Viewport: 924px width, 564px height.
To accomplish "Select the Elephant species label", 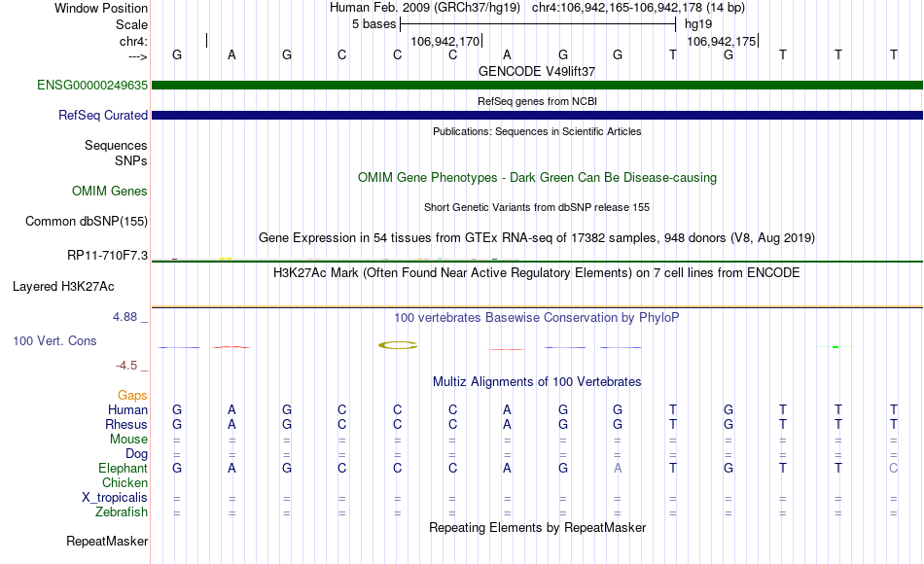I will point(123,468).
